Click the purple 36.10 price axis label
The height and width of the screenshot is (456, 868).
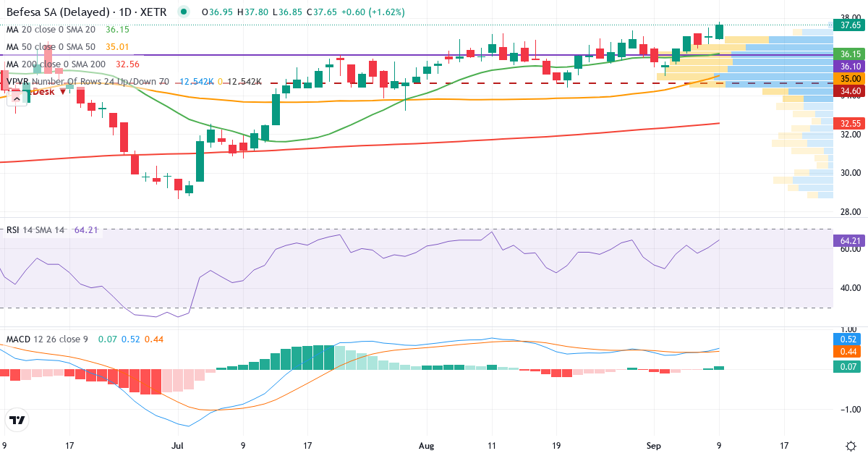[850, 66]
